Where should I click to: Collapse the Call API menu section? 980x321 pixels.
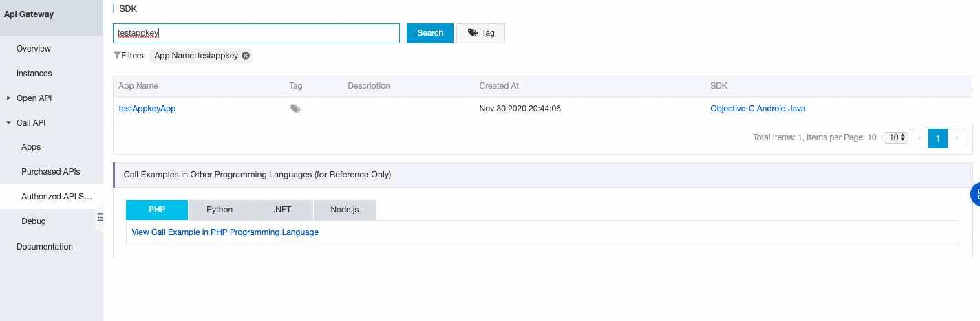point(8,123)
